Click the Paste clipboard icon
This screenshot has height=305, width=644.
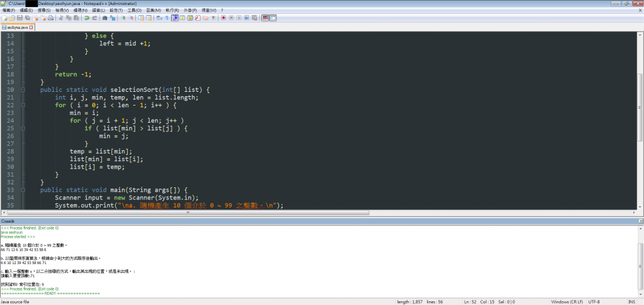tap(76, 18)
